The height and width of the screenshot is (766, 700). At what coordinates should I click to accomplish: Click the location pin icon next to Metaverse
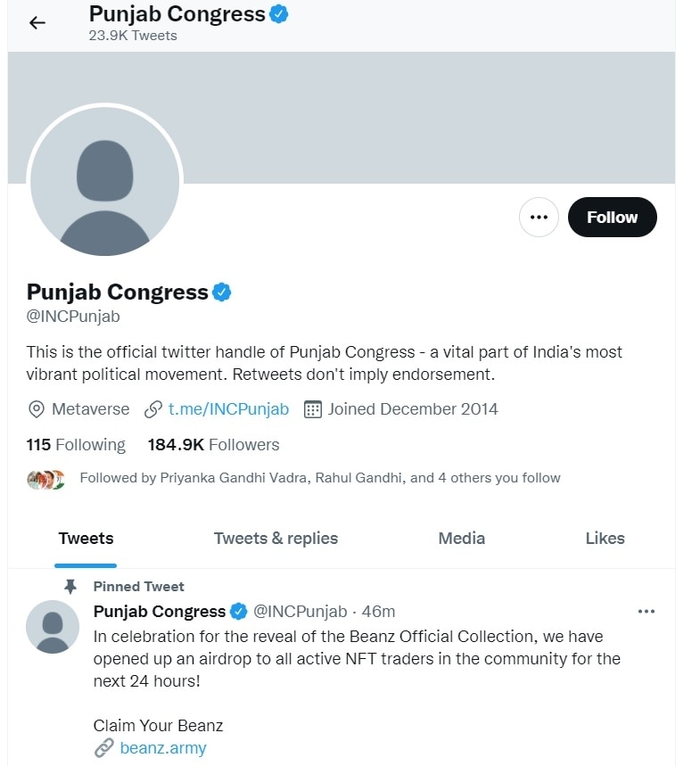pyautogui.click(x=37, y=409)
